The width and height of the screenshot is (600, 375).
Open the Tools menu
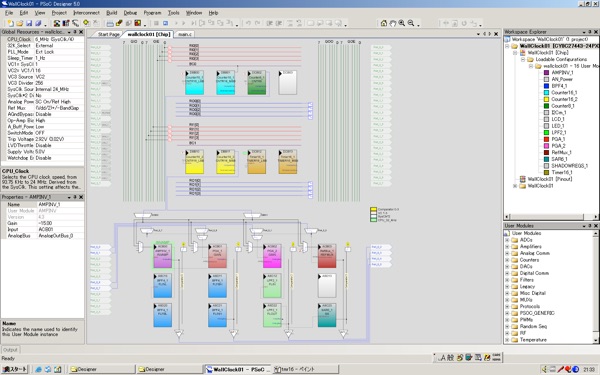coord(173,13)
